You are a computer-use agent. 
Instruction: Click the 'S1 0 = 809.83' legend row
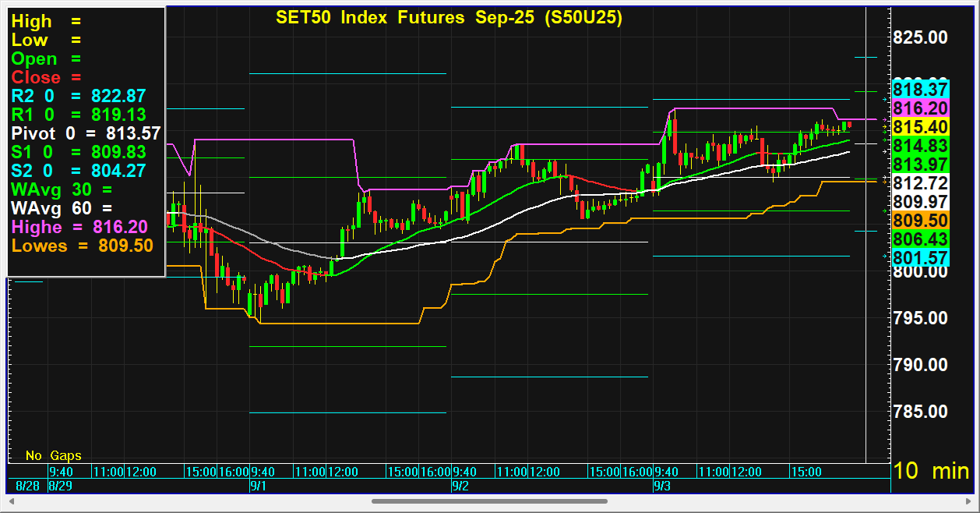79,152
